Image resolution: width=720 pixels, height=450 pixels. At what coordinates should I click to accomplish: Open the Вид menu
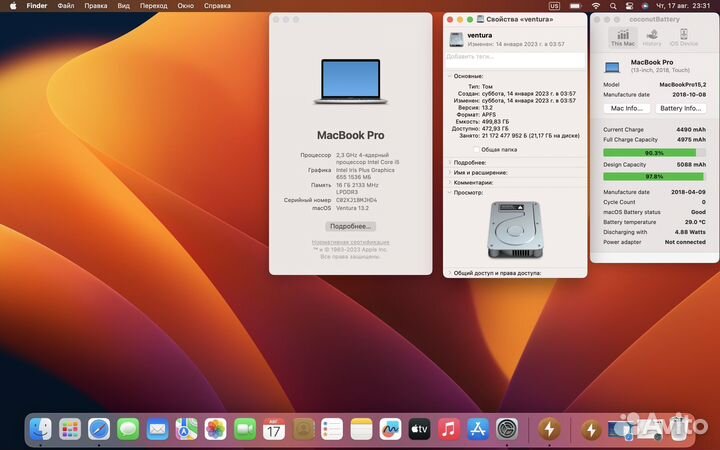click(124, 6)
